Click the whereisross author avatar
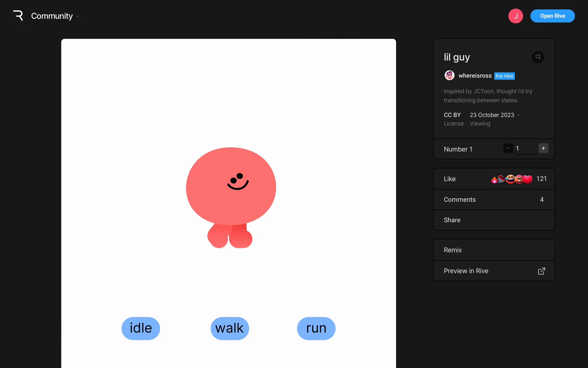The width and height of the screenshot is (588, 368). (449, 75)
